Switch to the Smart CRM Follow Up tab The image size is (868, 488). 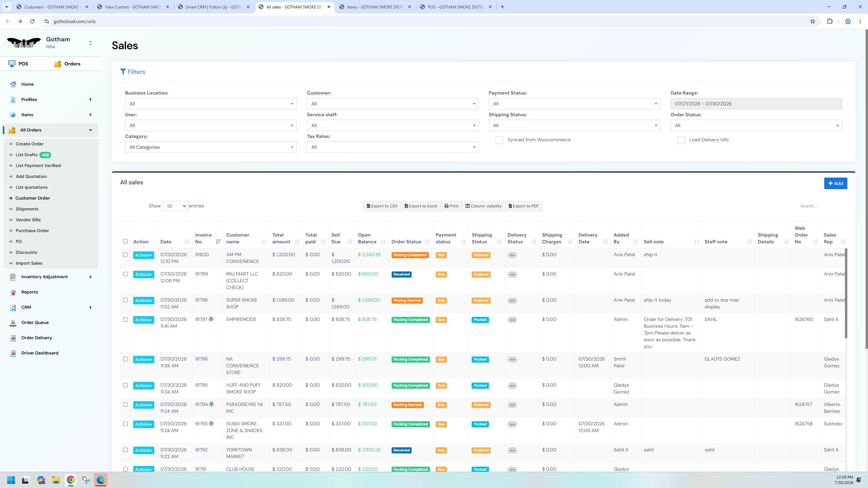tap(214, 7)
